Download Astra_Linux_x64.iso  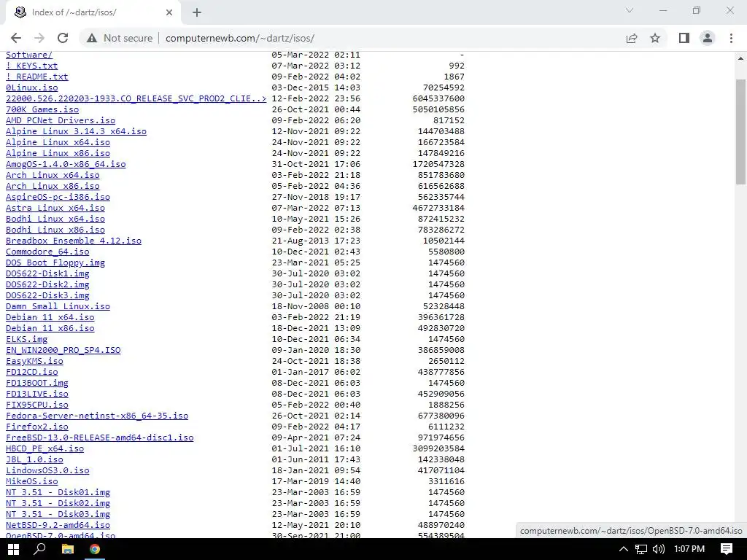point(55,208)
